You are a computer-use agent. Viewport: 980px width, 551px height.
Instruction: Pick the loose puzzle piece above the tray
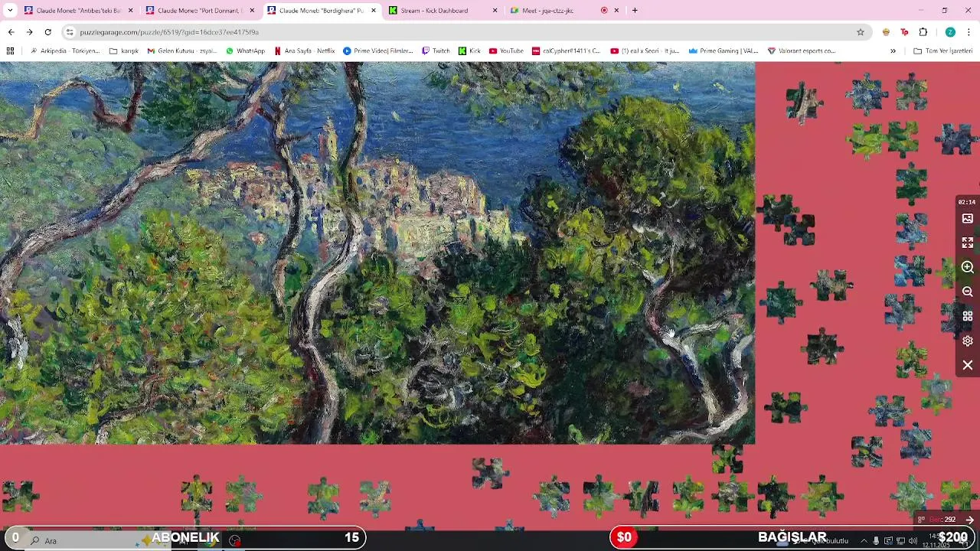tap(490, 472)
